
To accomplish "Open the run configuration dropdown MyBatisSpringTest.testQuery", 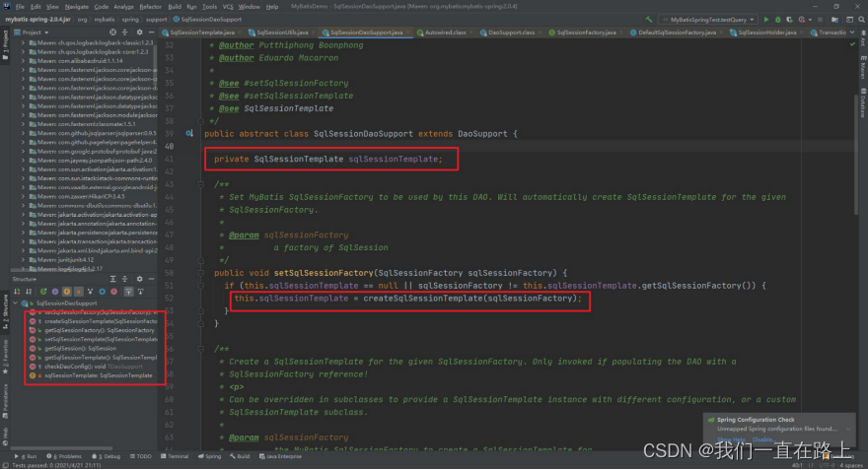I will [x=707, y=20].
